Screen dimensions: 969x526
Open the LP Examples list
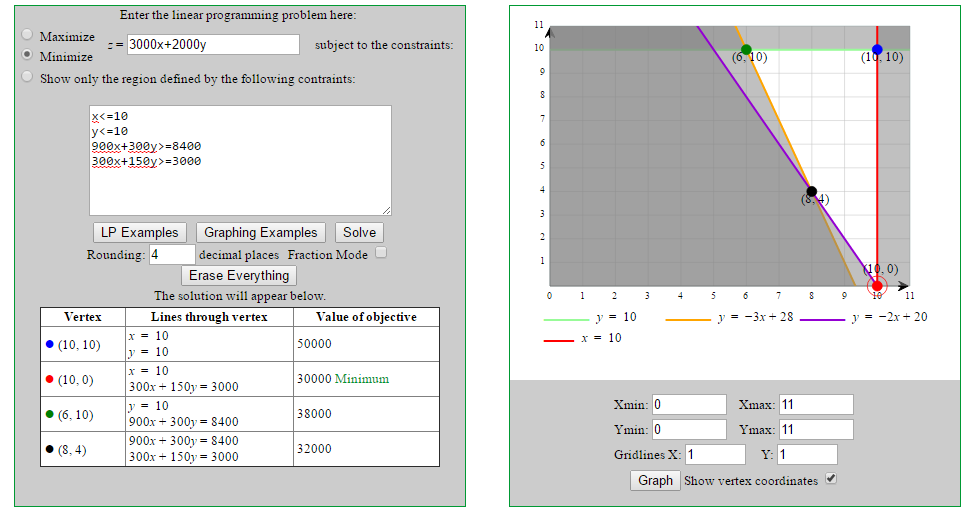click(x=140, y=232)
